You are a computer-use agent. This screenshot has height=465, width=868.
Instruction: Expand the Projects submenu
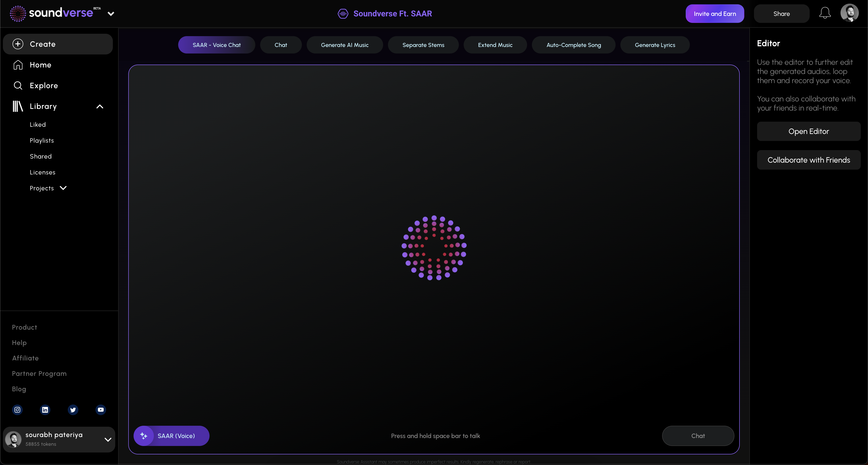click(63, 188)
